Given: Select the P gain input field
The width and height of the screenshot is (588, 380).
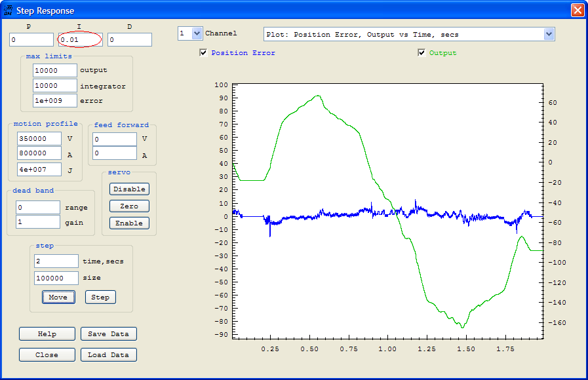Looking at the screenshot, I should pos(31,41).
